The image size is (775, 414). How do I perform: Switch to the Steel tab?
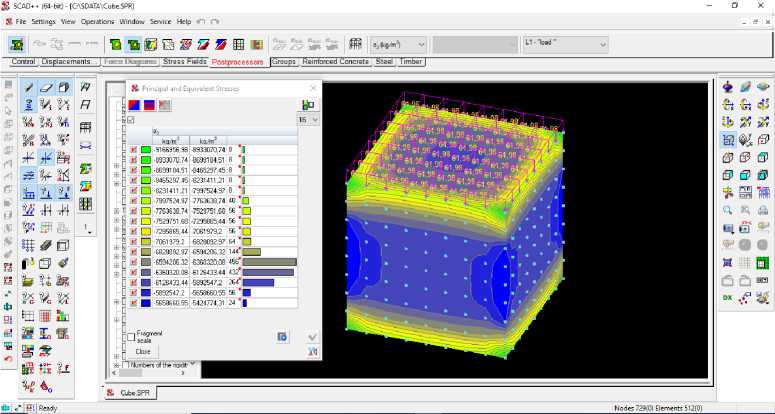(384, 62)
